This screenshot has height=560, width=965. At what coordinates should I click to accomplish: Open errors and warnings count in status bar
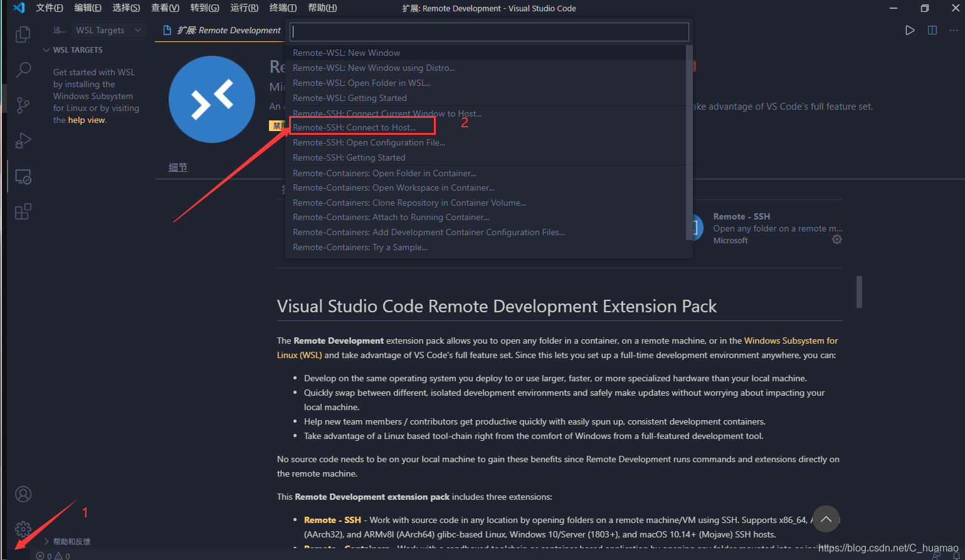(53, 556)
